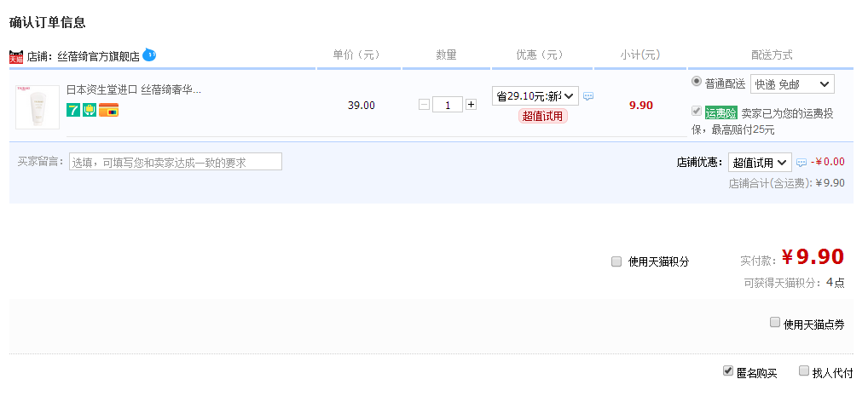
Task: Uncheck 匿名购买 checkbox
Action: click(x=728, y=371)
